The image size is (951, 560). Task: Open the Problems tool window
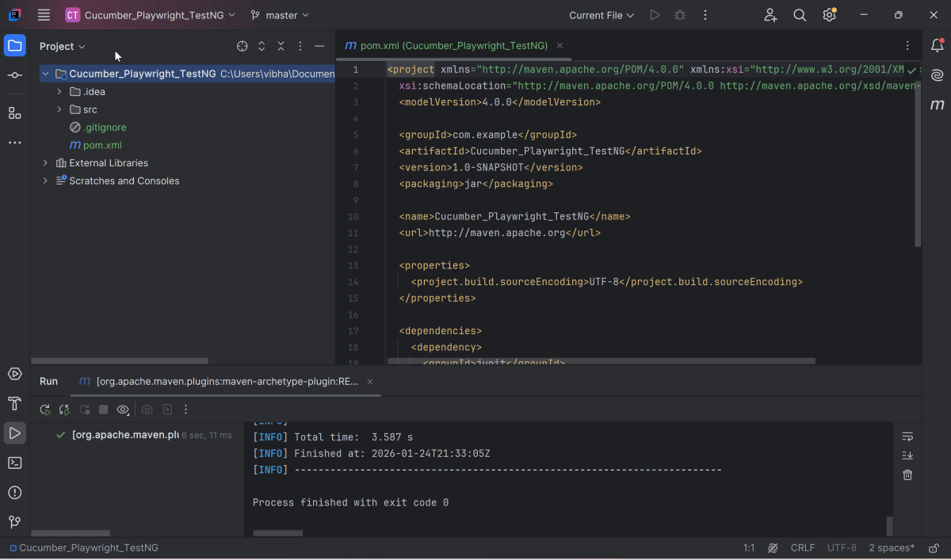pyautogui.click(x=14, y=493)
